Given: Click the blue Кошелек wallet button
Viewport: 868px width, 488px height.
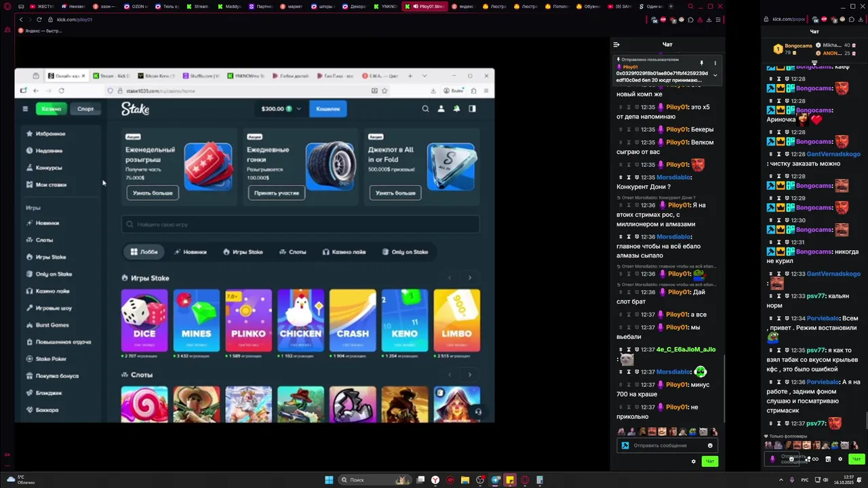Looking at the screenshot, I should click(x=328, y=108).
